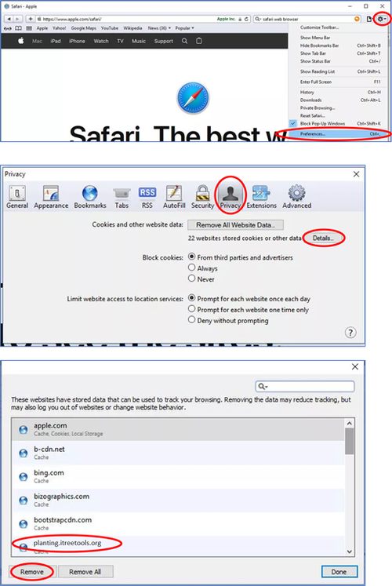Choose Deny without prompting location option
Viewport: 392px width, 586px height.
coord(228,320)
